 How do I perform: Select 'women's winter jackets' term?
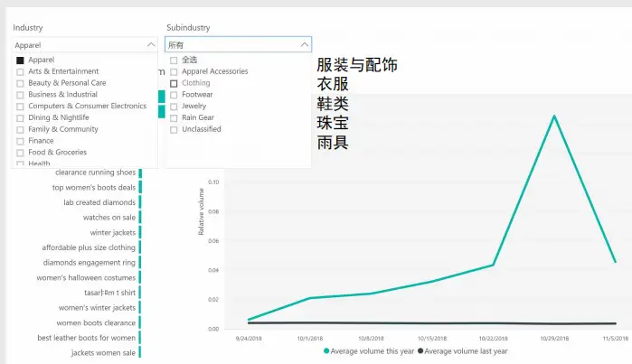[x=97, y=308]
